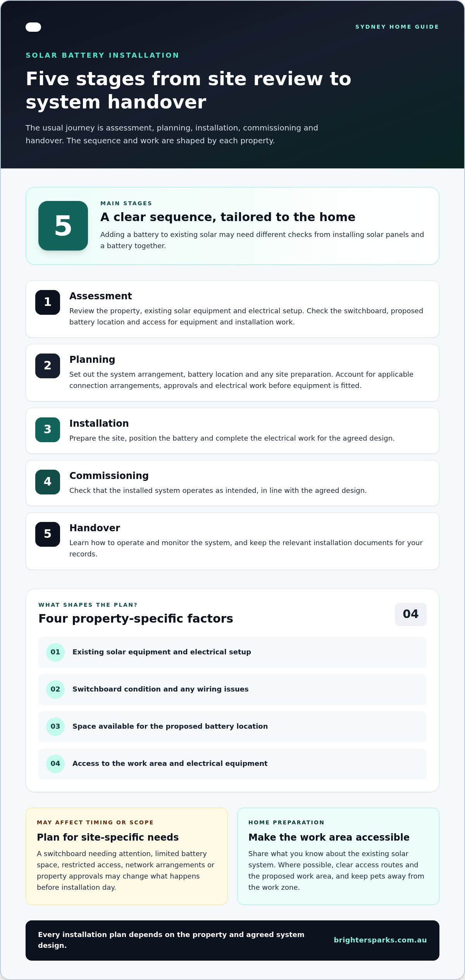Click the 02 circle for switchboard condition
The height and width of the screenshot is (980, 465).
[x=55, y=689]
